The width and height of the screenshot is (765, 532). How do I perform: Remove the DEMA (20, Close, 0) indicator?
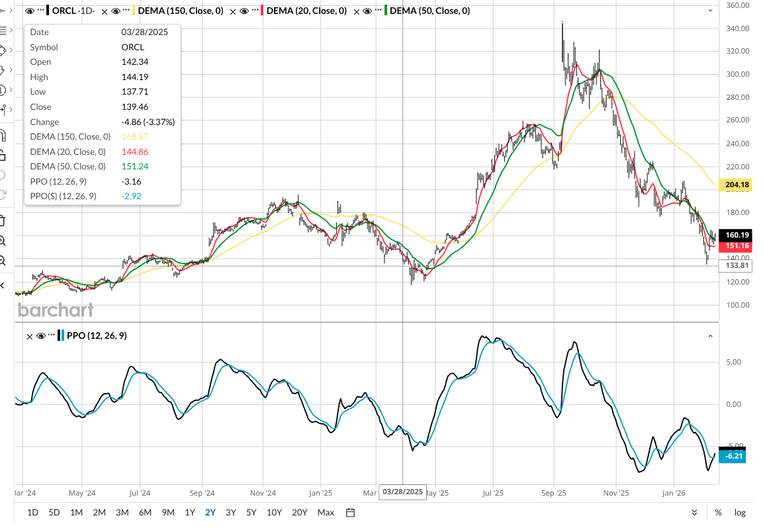pyautogui.click(x=233, y=11)
